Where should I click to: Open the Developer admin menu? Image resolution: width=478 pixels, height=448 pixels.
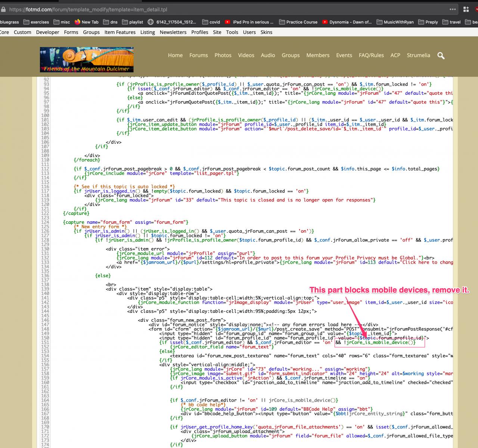[47, 32]
